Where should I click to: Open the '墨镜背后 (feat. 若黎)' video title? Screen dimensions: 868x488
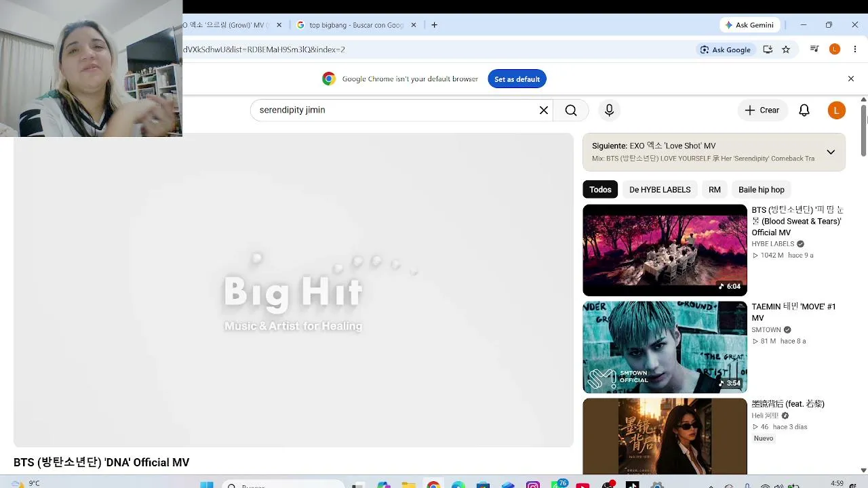tap(788, 404)
